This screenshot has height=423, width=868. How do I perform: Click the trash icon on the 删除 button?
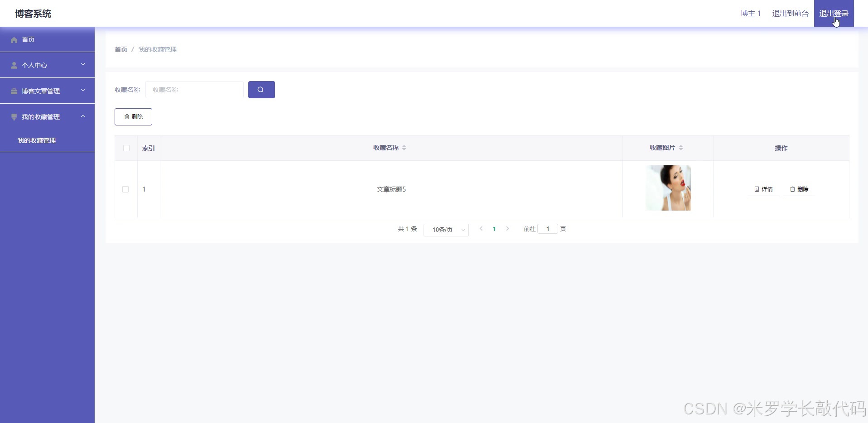pyautogui.click(x=127, y=116)
